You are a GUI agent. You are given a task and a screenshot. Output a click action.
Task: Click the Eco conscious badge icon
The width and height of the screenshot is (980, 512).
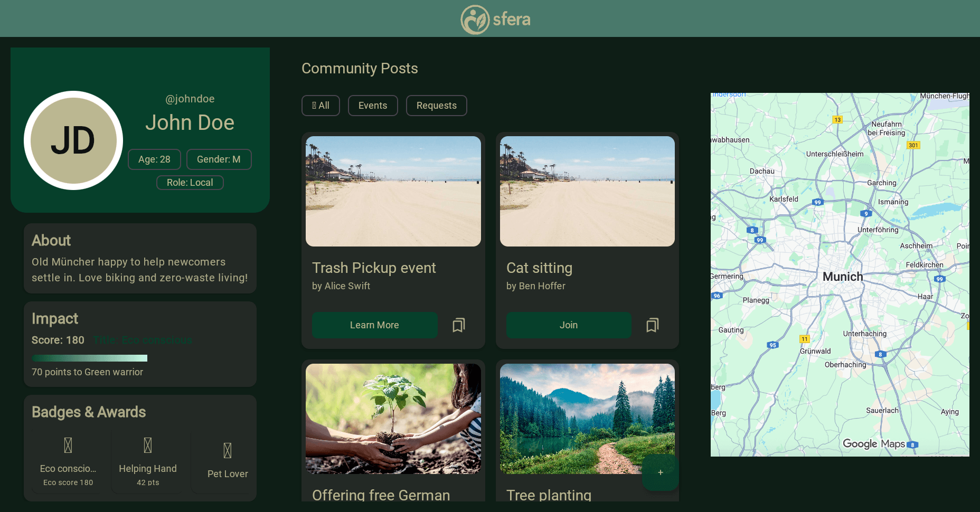coord(68,445)
